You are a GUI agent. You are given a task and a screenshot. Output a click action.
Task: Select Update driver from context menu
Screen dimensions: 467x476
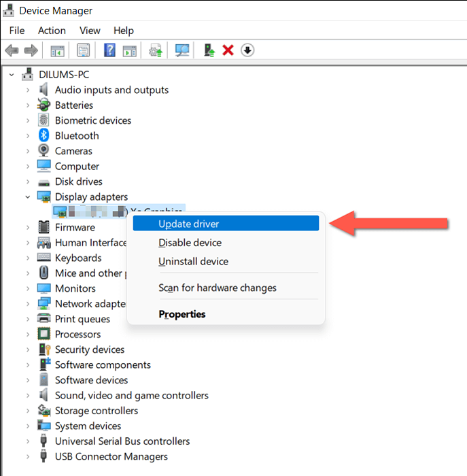[x=226, y=224]
